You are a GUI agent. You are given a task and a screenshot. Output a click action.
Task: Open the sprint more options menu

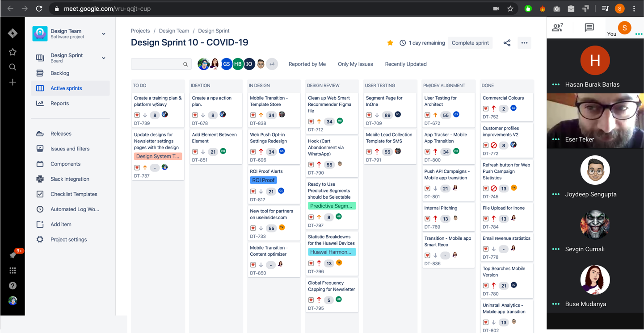tap(524, 43)
